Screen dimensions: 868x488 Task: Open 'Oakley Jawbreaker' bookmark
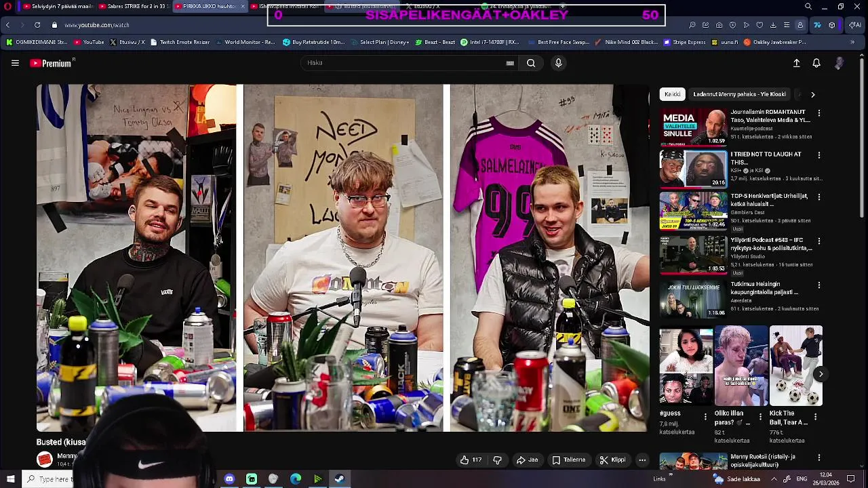pyautogui.click(x=774, y=42)
